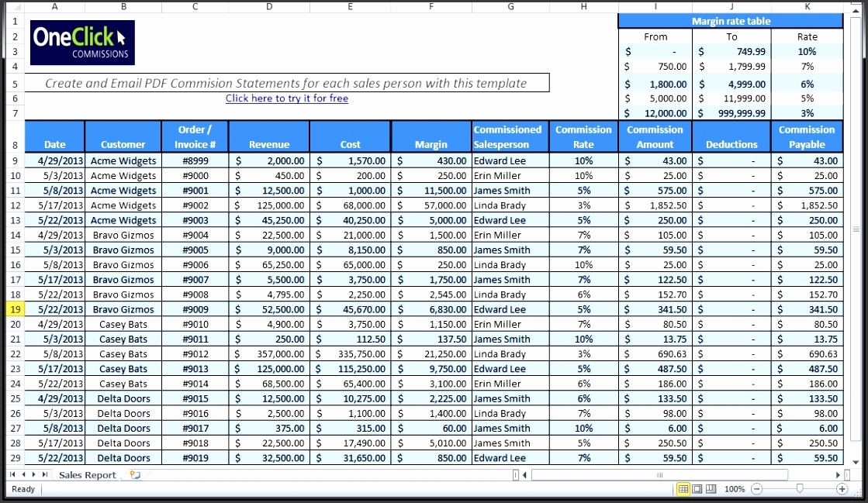Image resolution: width=868 pixels, height=503 pixels.
Task: Click the OneClick Commissions logo
Action: tap(81, 43)
